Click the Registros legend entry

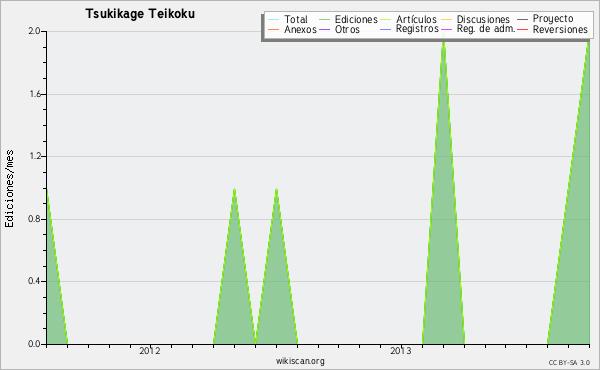tap(417, 29)
